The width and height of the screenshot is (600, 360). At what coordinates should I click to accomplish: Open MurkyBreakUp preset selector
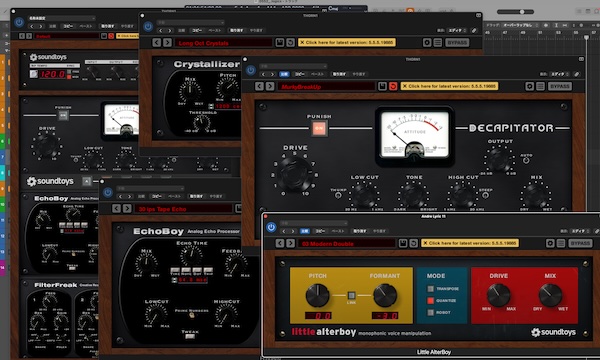(326, 86)
